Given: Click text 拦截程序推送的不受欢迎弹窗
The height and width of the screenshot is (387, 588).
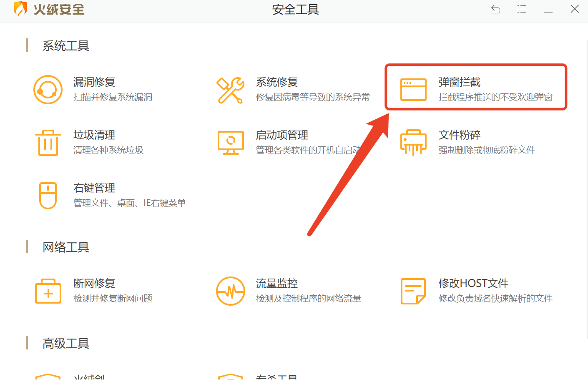Looking at the screenshot, I should (495, 97).
